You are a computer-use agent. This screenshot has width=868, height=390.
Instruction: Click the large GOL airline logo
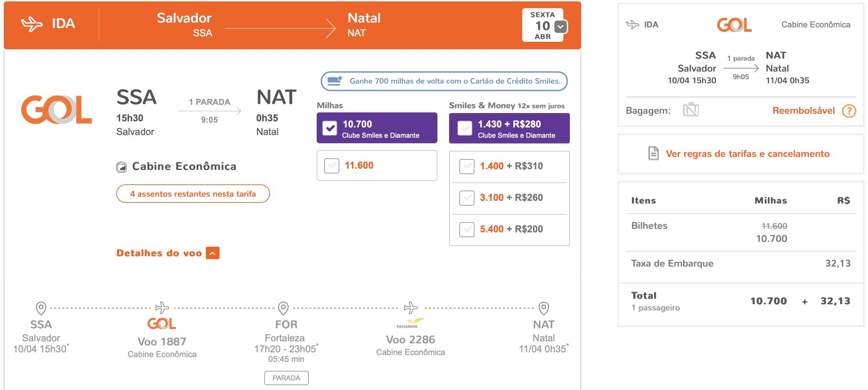(x=57, y=109)
